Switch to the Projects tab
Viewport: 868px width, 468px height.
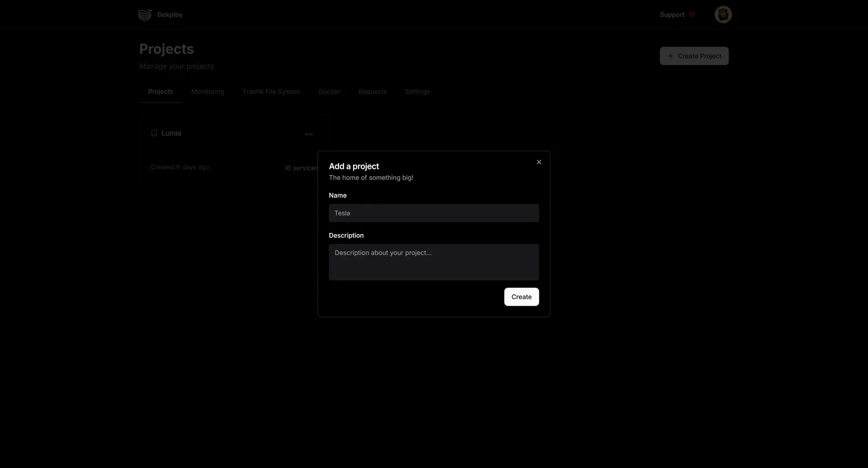click(x=161, y=92)
